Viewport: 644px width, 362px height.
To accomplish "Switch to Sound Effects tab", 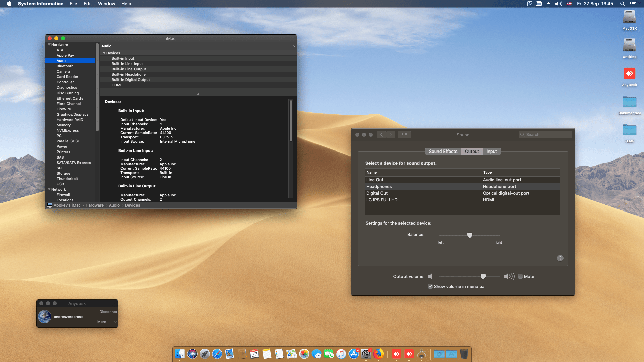I will [x=443, y=152].
